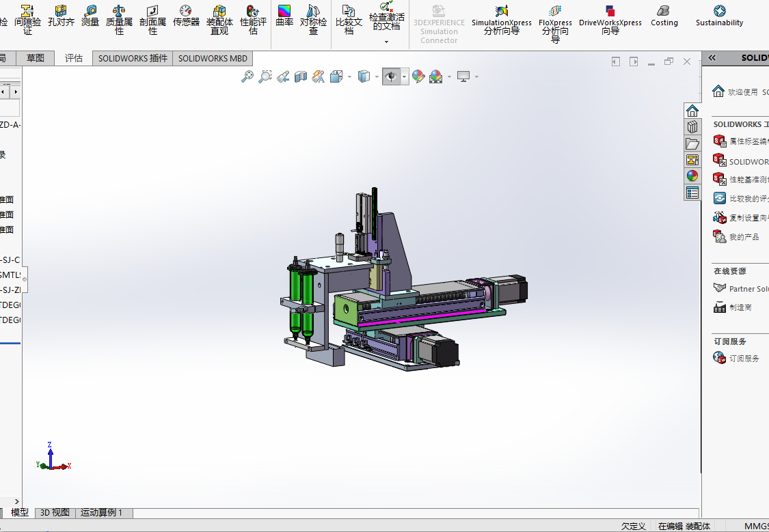Run the Hole Alignment check (孔对齐)
The height and width of the screenshot is (532, 769).
pos(61,16)
